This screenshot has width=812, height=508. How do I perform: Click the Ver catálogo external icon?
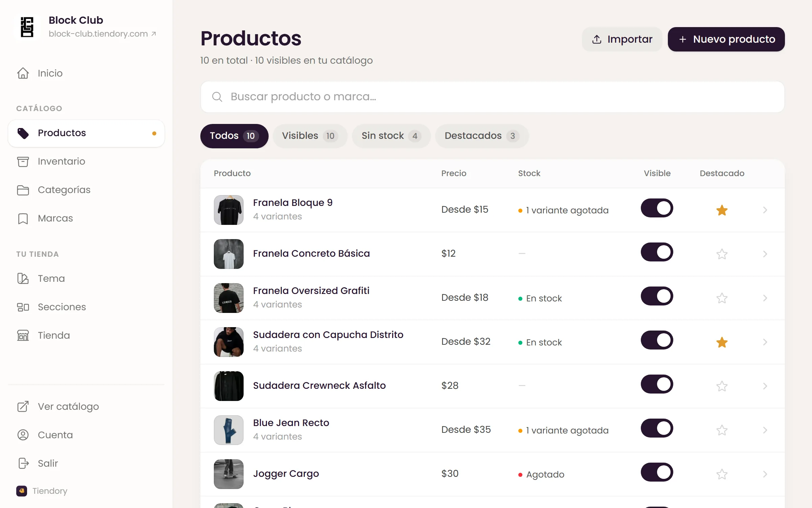tap(23, 406)
